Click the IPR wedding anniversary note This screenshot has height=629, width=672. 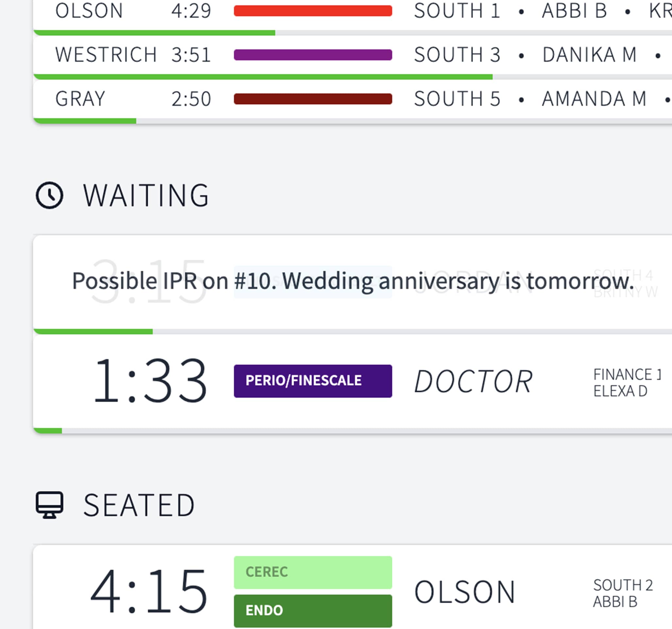[x=353, y=281]
